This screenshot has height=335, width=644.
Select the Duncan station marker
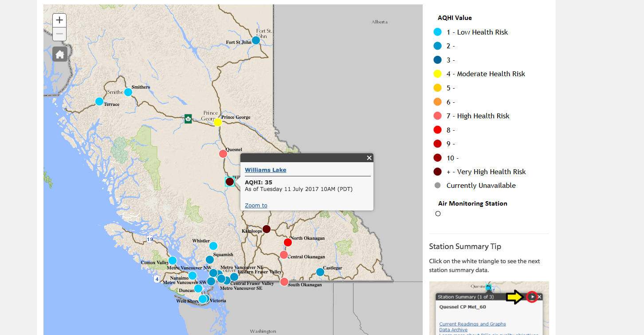(198, 288)
